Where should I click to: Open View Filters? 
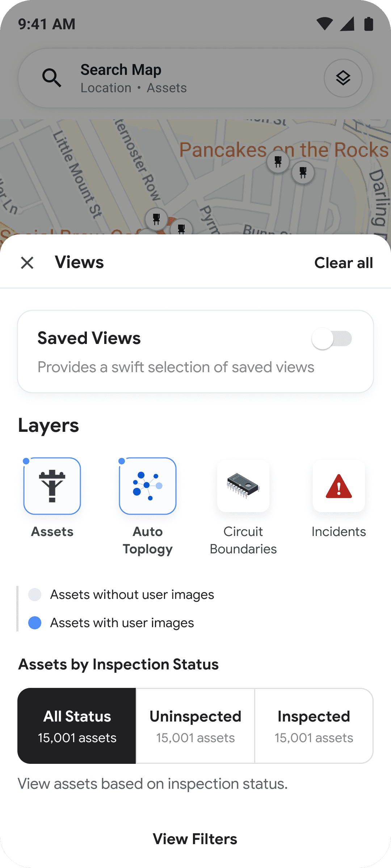[195, 839]
